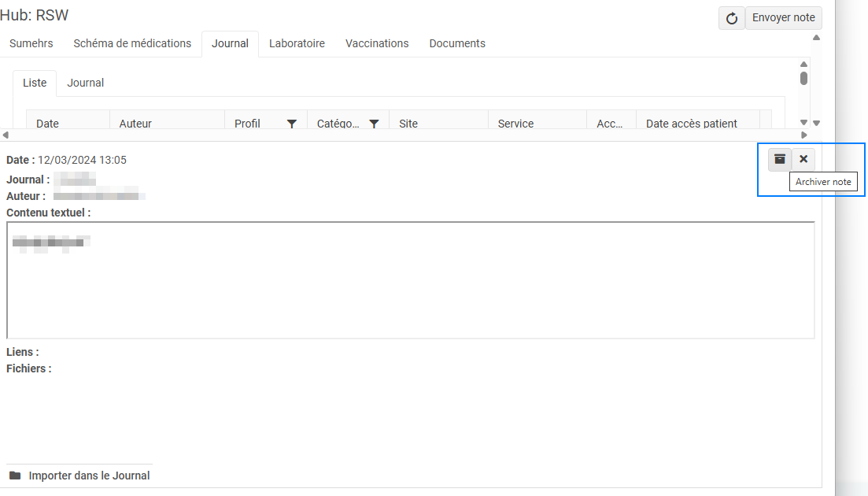Screen dimensions: 868x496
Task: Open the Documents tab
Action: pos(457,43)
